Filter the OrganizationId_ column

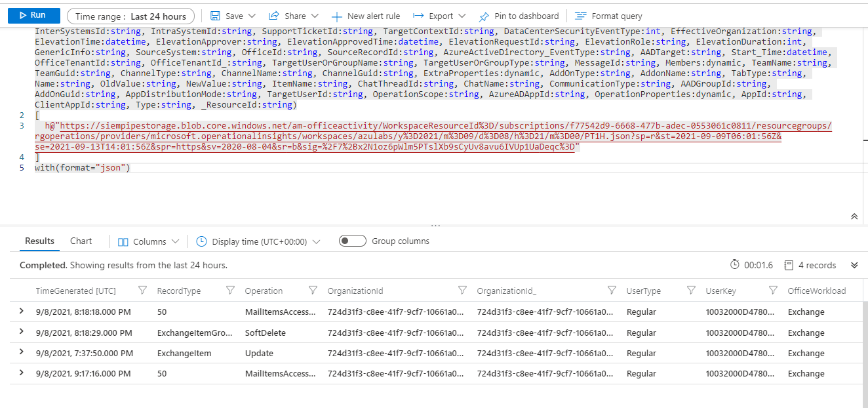pos(612,291)
